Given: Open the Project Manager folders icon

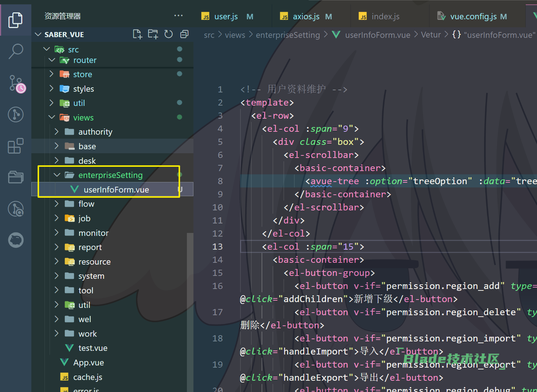Looking at the screenshot, I should 16,177.
